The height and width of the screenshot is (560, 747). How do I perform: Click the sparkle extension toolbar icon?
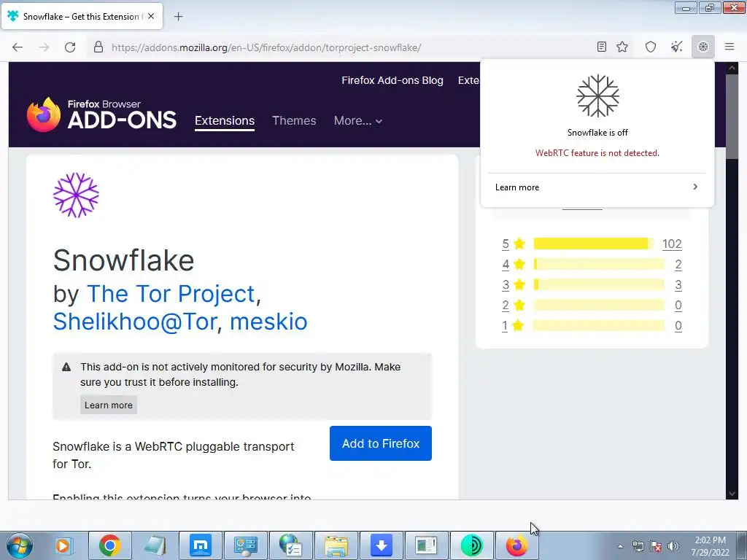tap(676, 47)
